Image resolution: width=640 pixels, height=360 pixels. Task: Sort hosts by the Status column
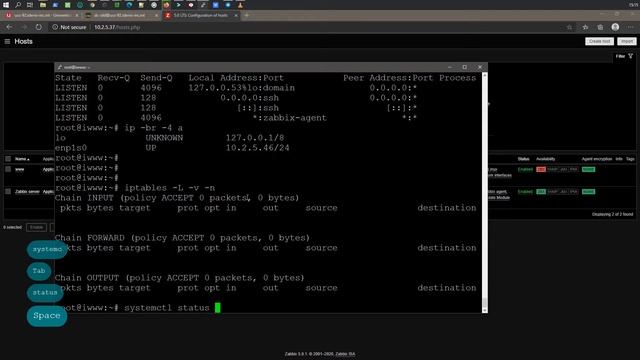point(523,159)
